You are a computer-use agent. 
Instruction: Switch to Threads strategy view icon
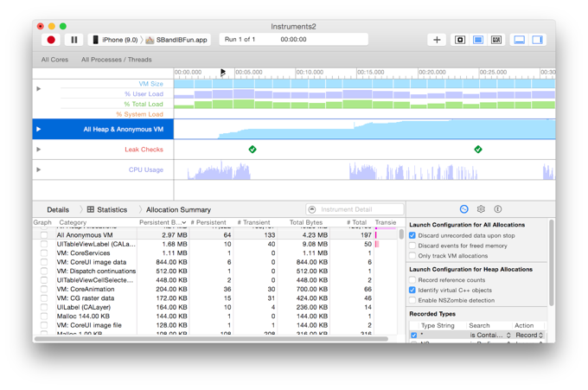pyautogui.click(x=496, y=40)
